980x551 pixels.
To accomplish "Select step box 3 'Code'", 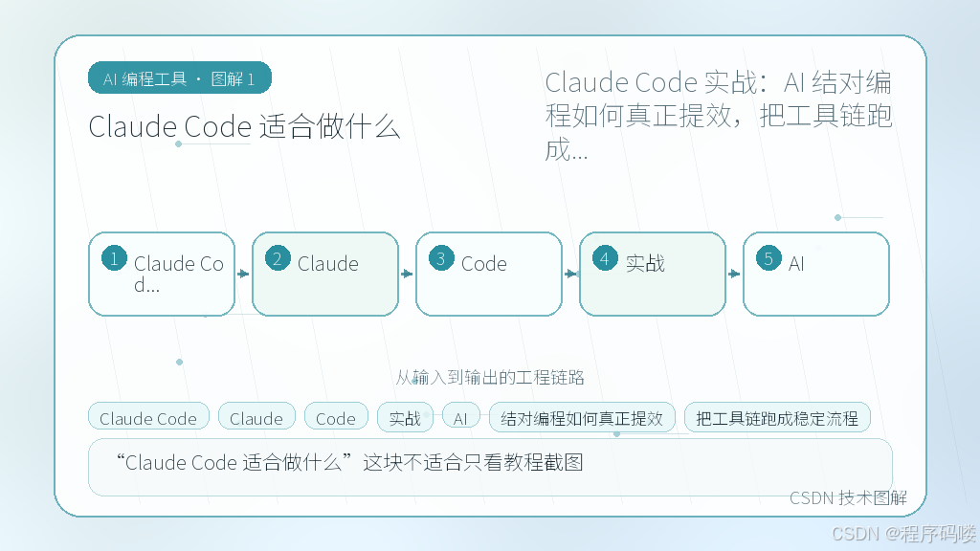I will pos(489,275).
